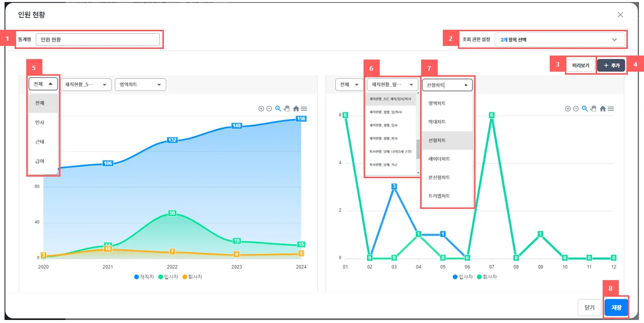Choose 레이더차트 from chart type list
This screenshot has width=644, height=323.
[x=447, y=158]
